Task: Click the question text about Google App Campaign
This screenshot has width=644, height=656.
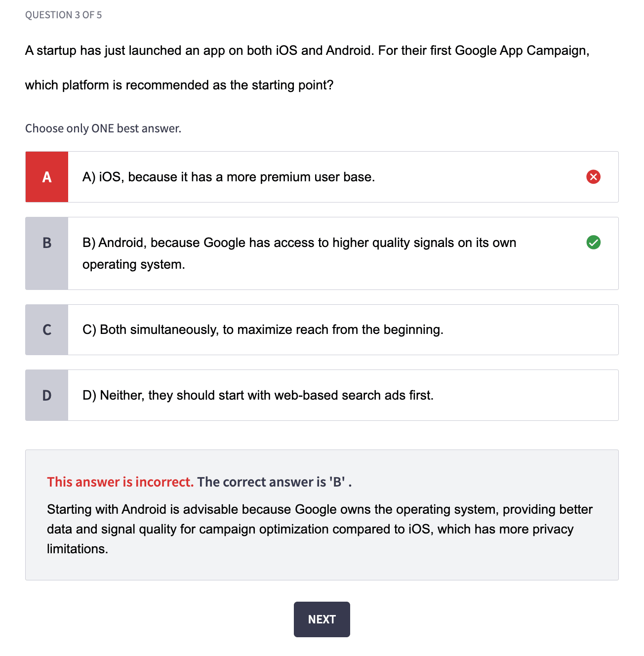Action: tap(307, 68)
